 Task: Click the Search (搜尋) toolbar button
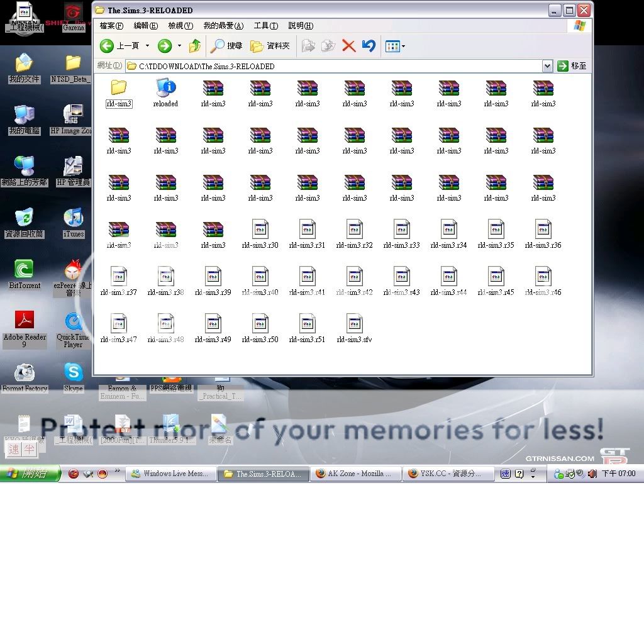click(226, 46)
